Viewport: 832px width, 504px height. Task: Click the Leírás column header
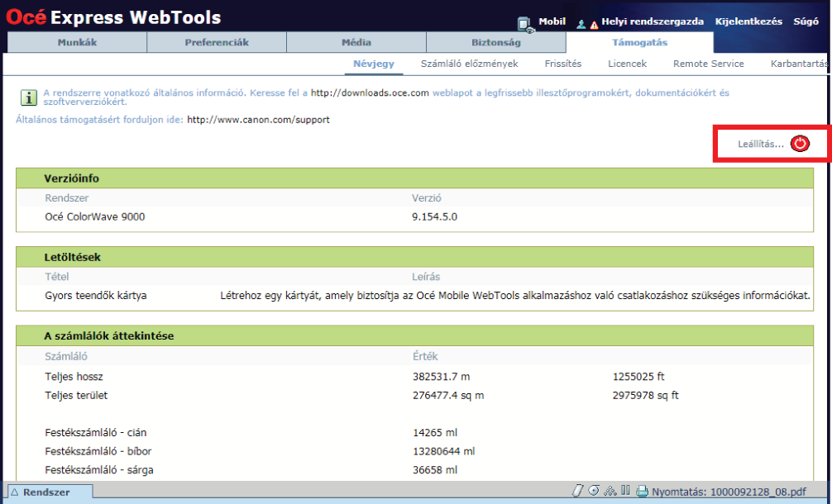pyautogui.click(x=426, y=277)
